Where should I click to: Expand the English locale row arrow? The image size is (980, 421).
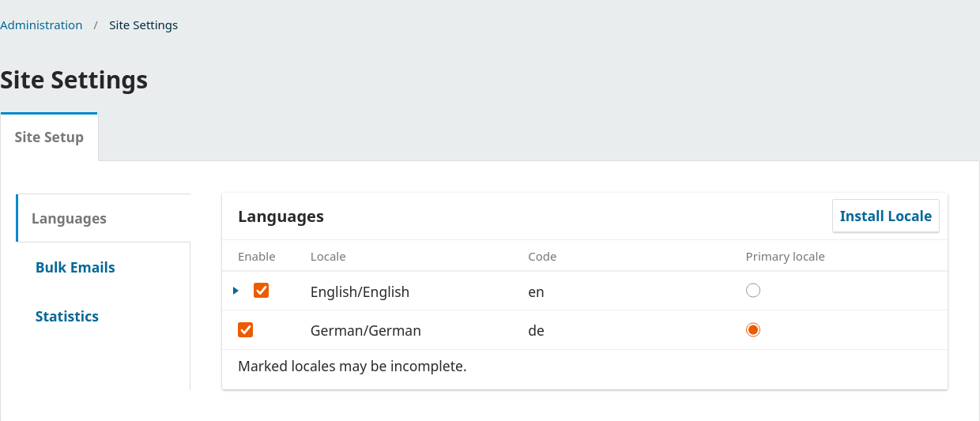(236, 291)
